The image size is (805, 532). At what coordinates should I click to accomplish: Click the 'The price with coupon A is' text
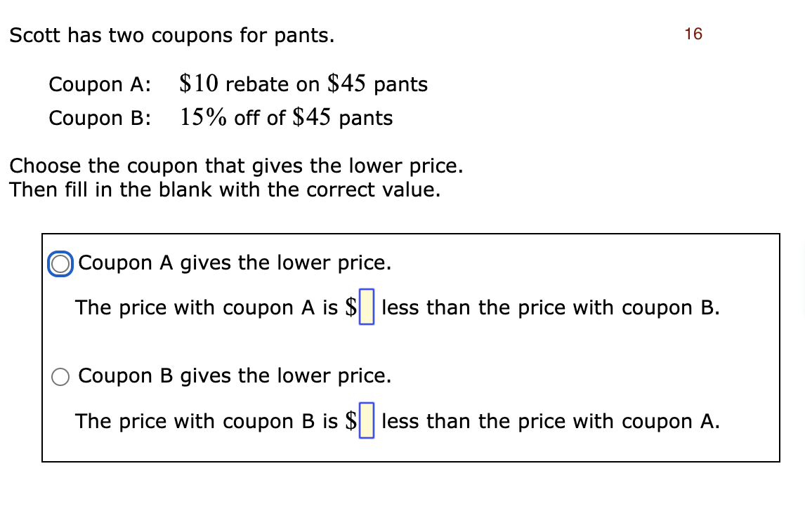point(207,308)
